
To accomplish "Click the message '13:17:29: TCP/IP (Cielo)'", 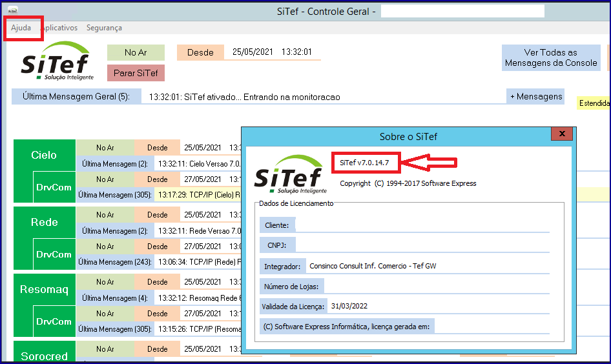I will pos(199,195).
